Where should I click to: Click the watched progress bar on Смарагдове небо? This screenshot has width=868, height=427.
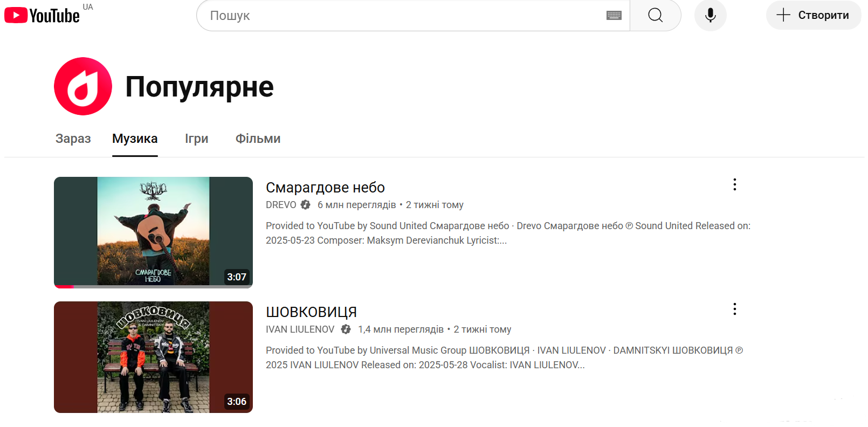click(x=153, y=287)
